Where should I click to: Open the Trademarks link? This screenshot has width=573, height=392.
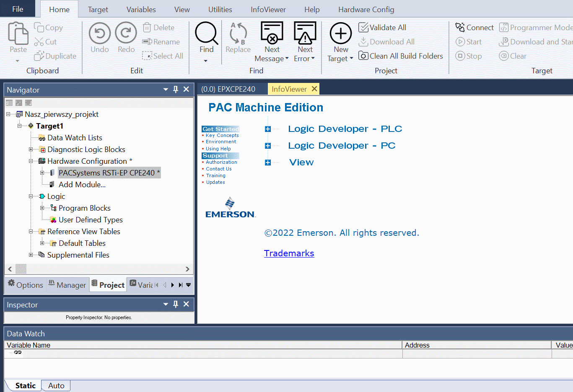tap(289, 253)
